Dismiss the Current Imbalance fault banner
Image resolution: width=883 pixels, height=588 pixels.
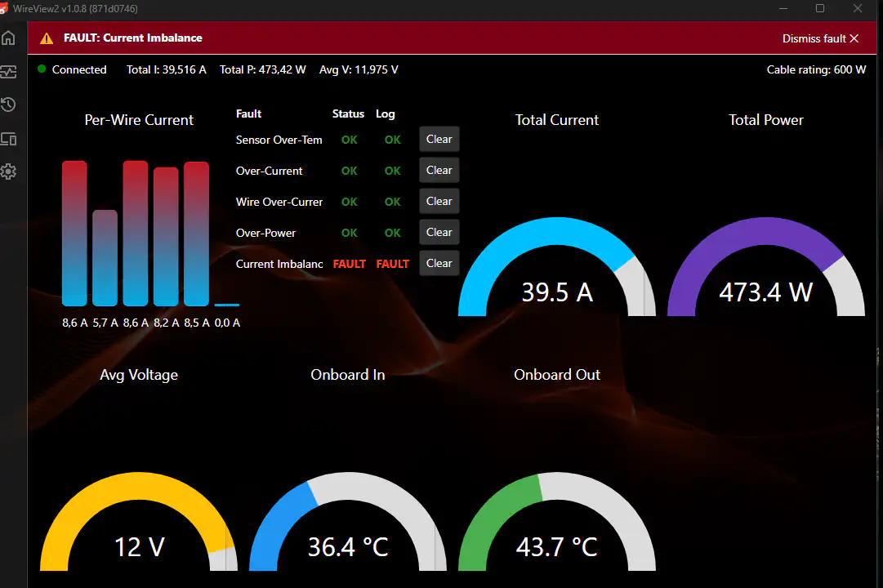[x=820, y=38]
